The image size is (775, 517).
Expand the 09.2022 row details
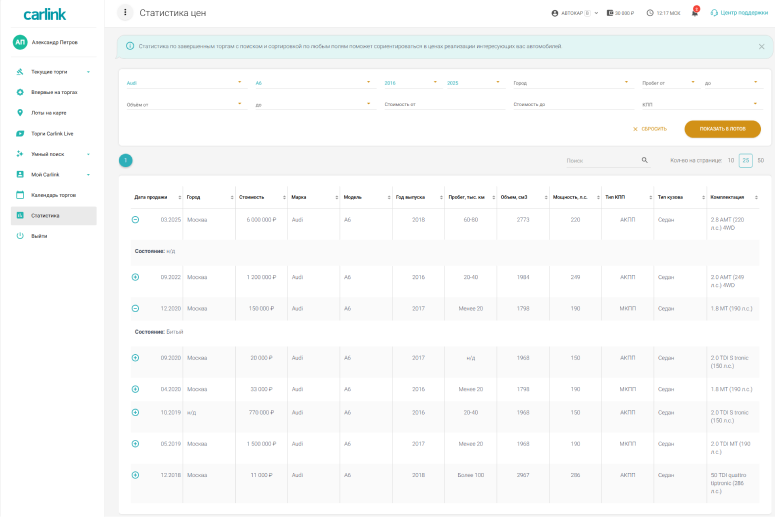(135, 277)
